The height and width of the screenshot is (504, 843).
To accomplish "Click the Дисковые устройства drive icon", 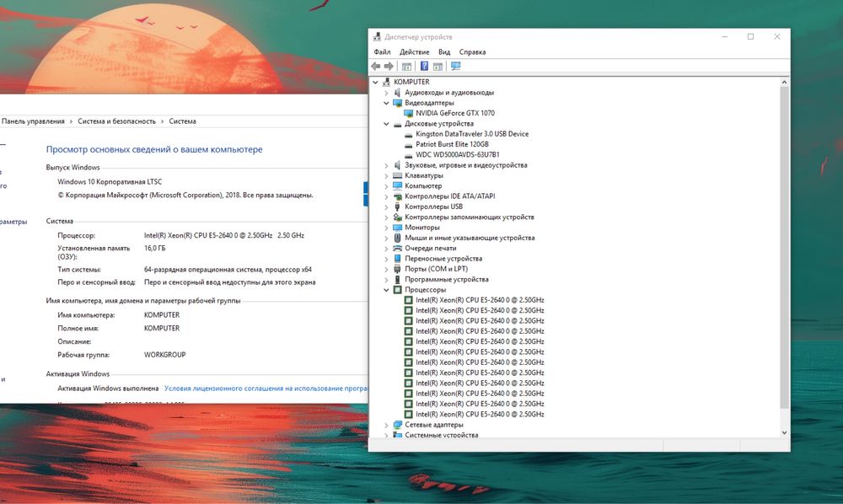I will pos(397,124).
